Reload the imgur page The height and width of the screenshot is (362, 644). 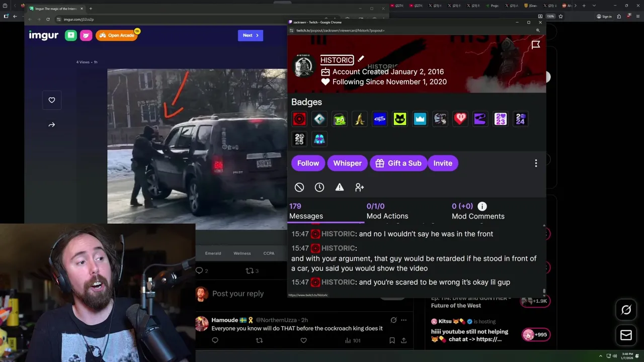point(48,19)
